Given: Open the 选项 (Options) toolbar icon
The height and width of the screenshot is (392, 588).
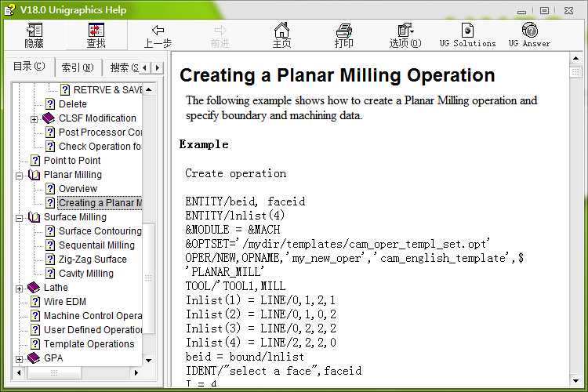Looking at the screenshot, I should [x=405, y=31].
